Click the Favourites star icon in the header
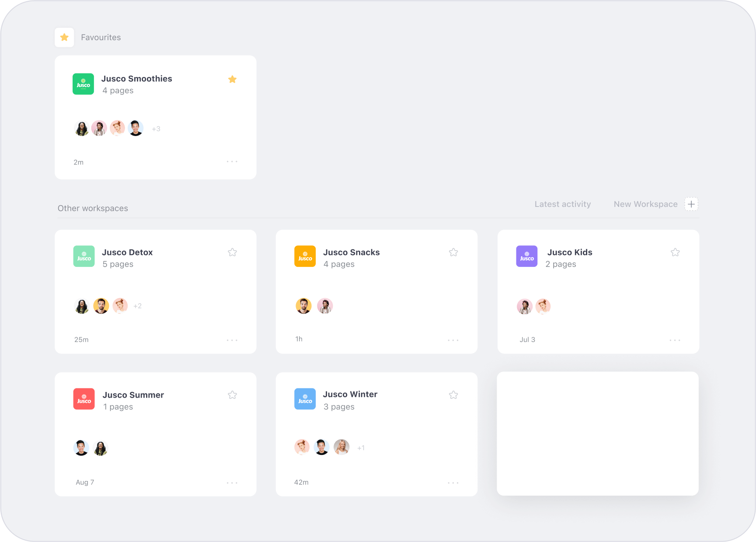This screenshot has height=542, width=756. pyautogui.click(x=64, y=37)
